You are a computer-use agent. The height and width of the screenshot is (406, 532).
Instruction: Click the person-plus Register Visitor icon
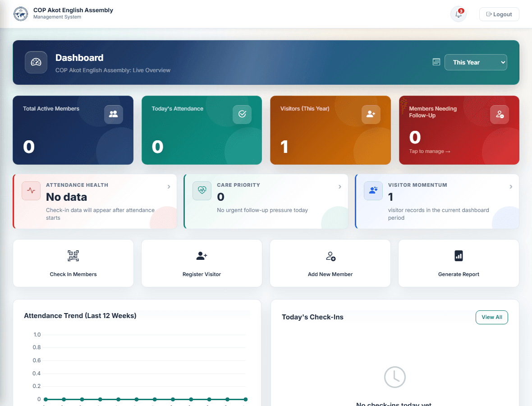click(x=202, y=256)
